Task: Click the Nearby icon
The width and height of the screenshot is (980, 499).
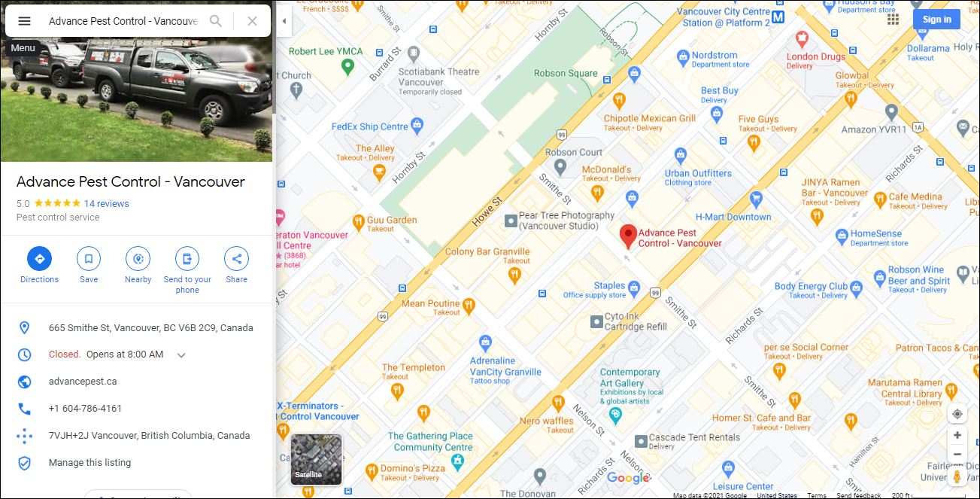Action: (138, 259)
